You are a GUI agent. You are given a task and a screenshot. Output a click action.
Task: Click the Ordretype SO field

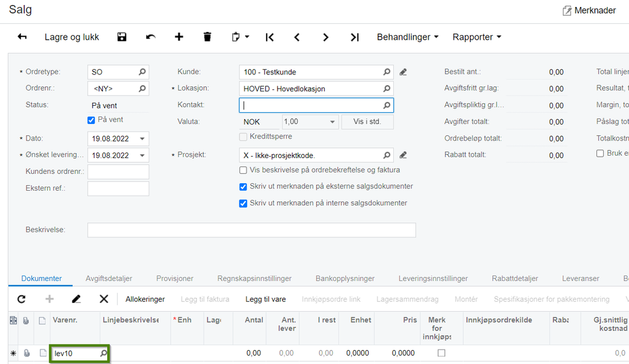click(118, 72)
